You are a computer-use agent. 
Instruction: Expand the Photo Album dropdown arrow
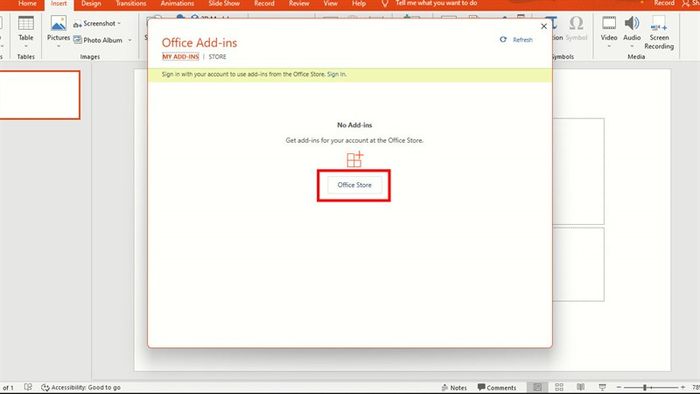click(x=130, y=40)
